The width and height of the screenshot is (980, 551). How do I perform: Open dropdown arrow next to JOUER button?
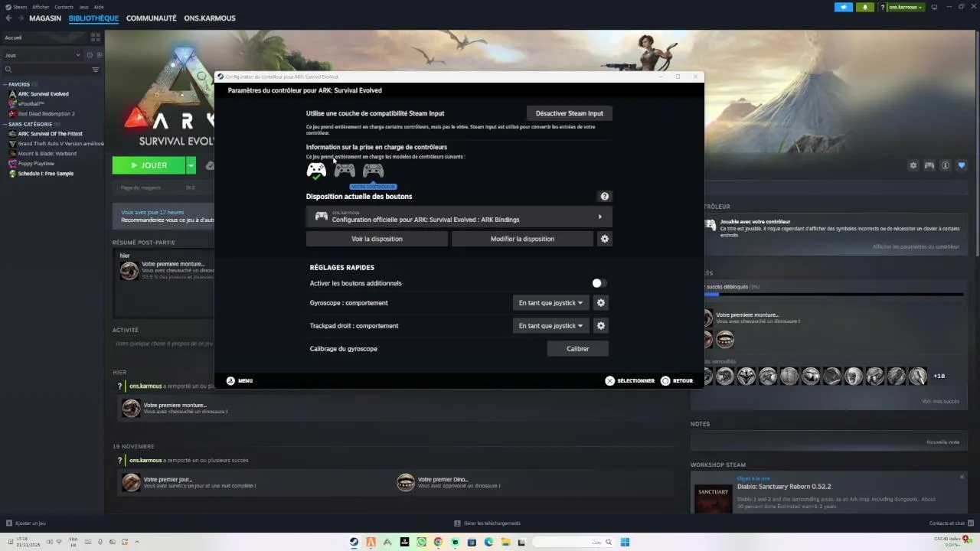pyautogui.click(x=191, y=165)
